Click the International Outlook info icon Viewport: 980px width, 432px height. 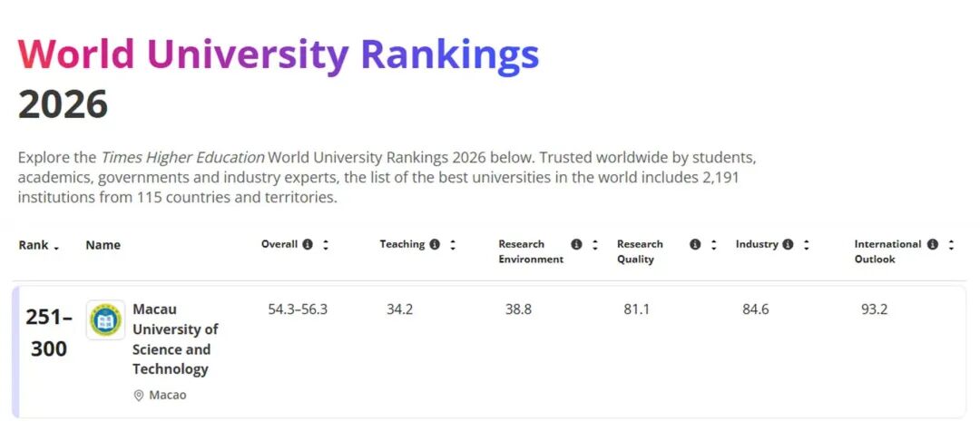(x=933, y=245)
